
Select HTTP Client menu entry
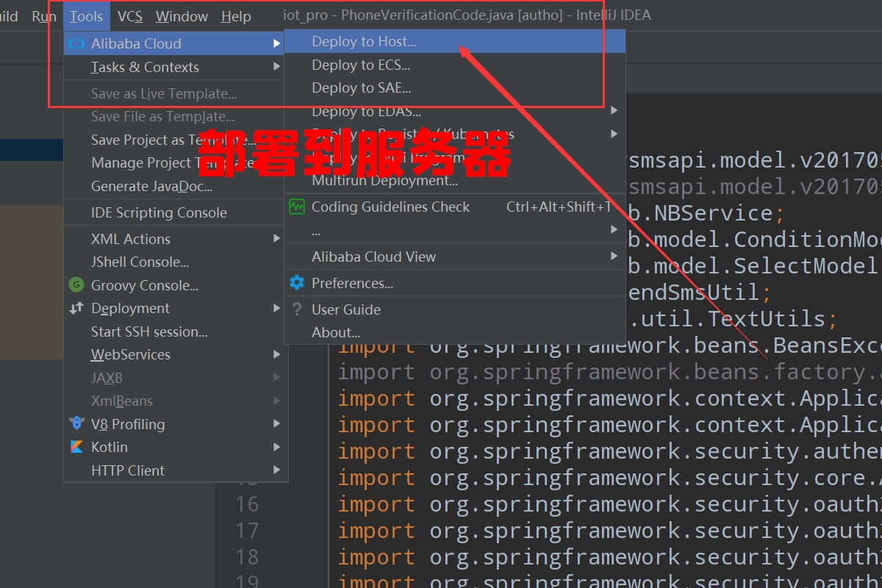tap(175, 470)
